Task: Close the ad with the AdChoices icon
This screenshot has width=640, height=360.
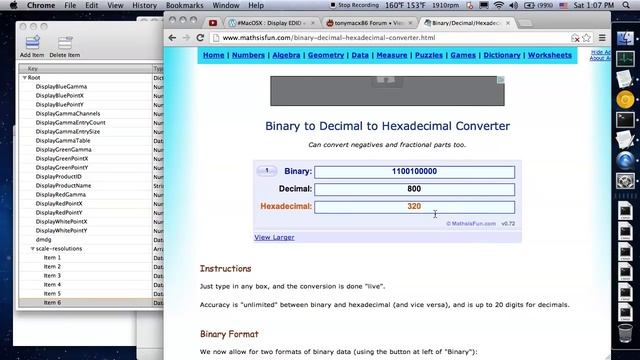Action: pos(501,80)
